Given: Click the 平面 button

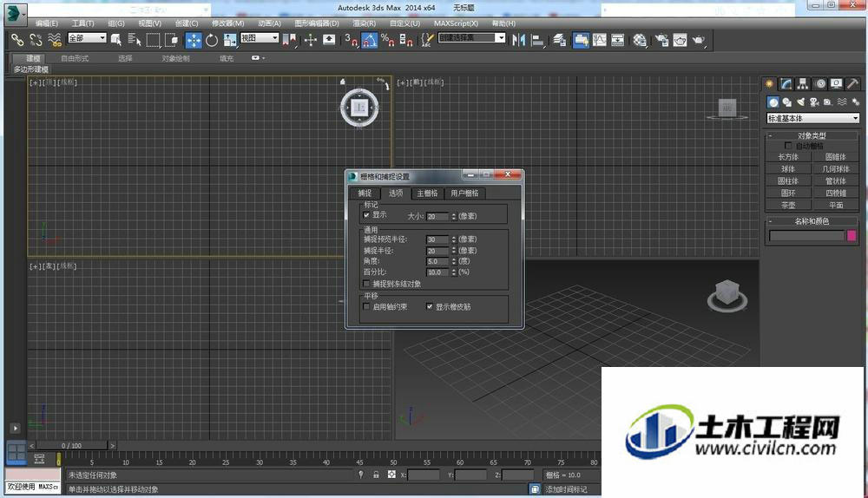Looking at the screenshot, I should 835,205.
